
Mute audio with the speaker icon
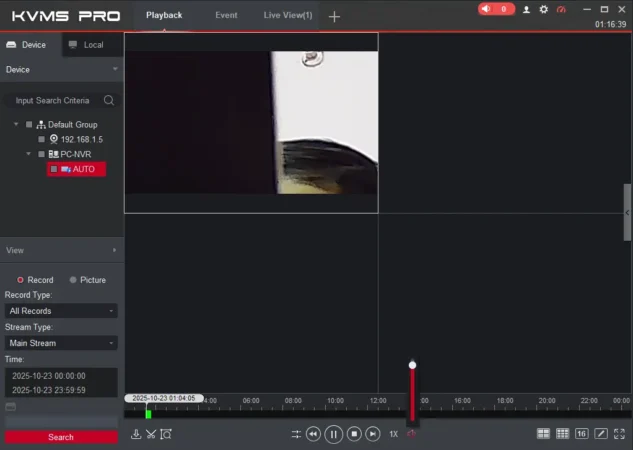click(x=411, y=434)
